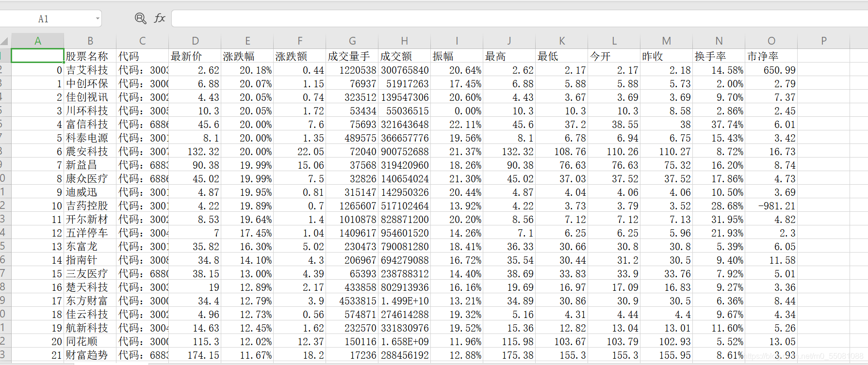Select the cell 新益昌
Viewport: 868px width, 365px height.
tap(90, 165)
